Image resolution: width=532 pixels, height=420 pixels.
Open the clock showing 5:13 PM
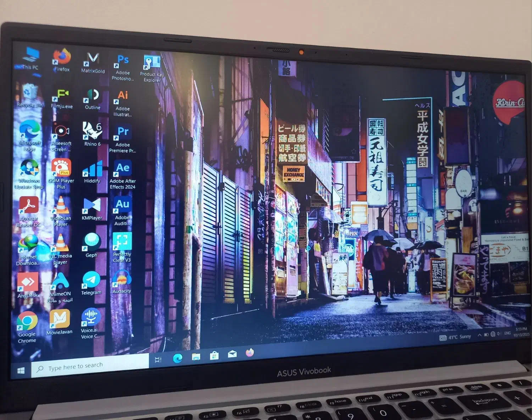click(521, 332)
